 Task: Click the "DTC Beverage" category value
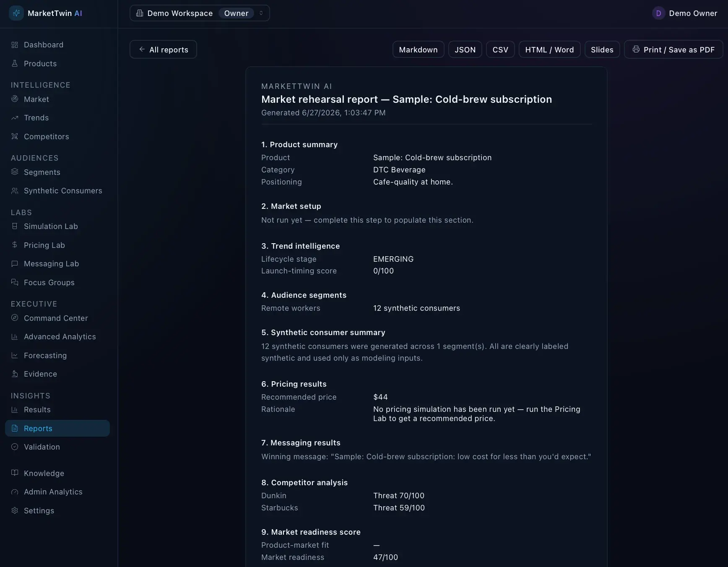click(x=399, y=170)
